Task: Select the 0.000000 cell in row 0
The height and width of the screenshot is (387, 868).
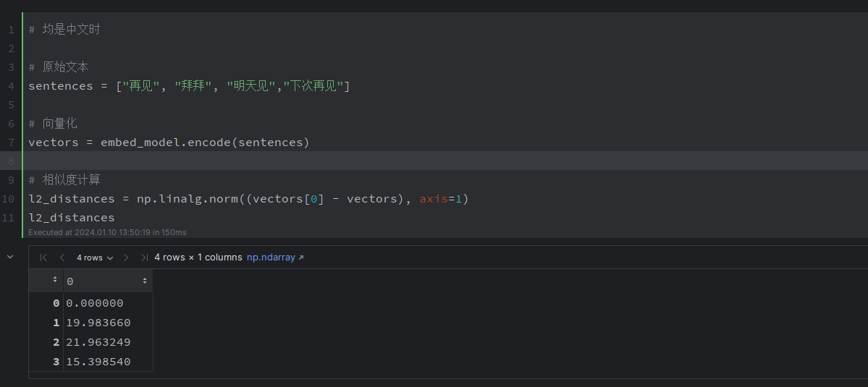Action: (x=95, y=303)
